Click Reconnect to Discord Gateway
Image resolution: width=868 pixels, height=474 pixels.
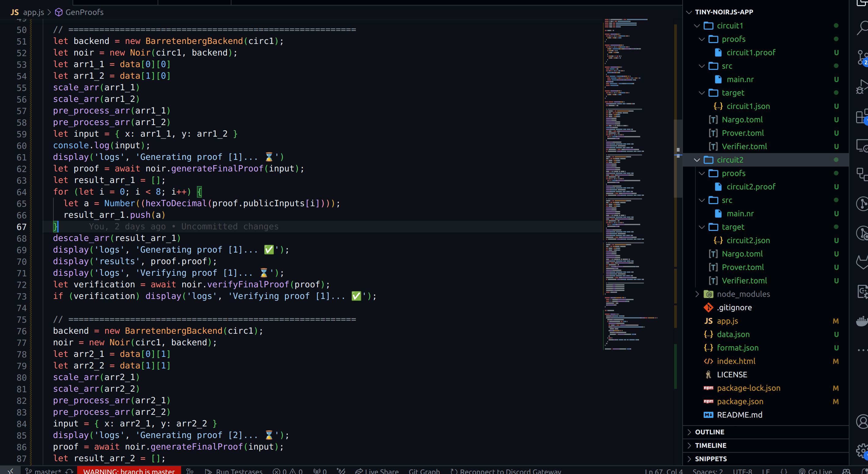pyautogui.click(x=506, y=471)
